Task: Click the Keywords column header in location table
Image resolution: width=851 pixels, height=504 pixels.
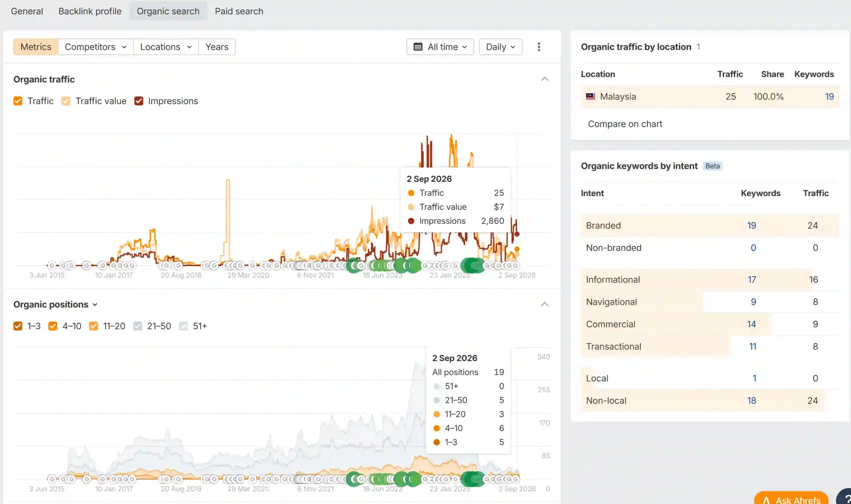Action: coord(814,74)
